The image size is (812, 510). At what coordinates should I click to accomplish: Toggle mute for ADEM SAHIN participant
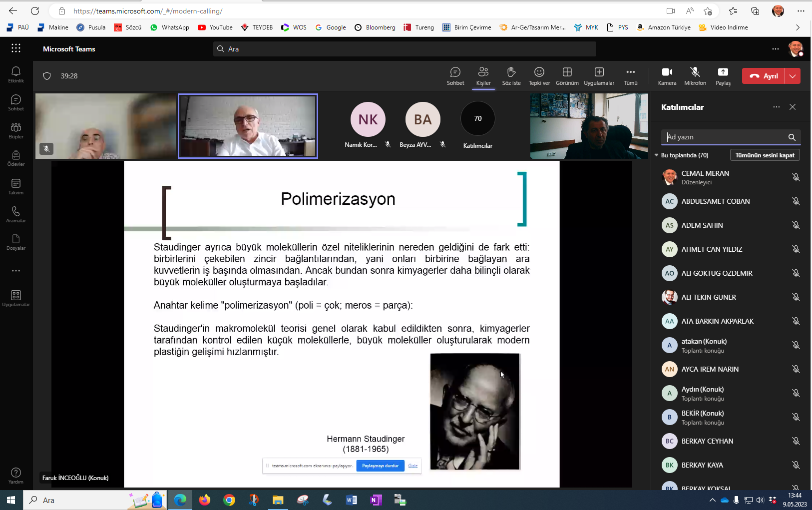tap(796, 225)
